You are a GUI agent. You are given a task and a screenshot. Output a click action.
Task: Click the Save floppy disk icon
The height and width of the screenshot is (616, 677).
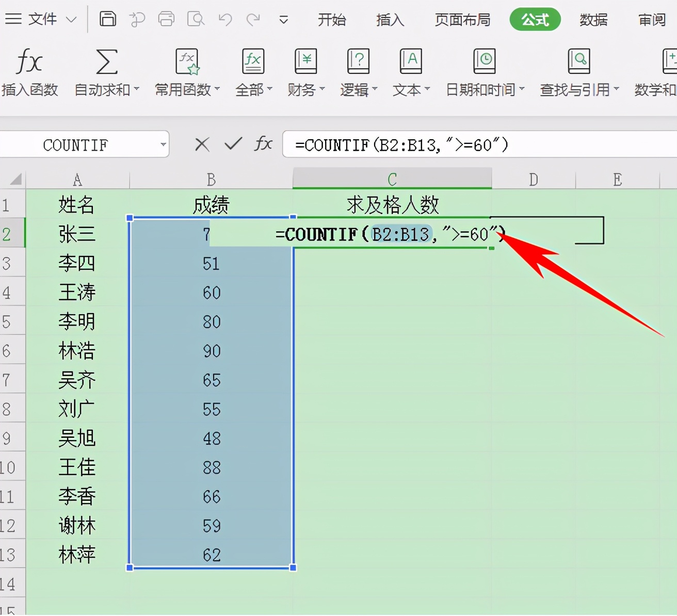point(108,19)
